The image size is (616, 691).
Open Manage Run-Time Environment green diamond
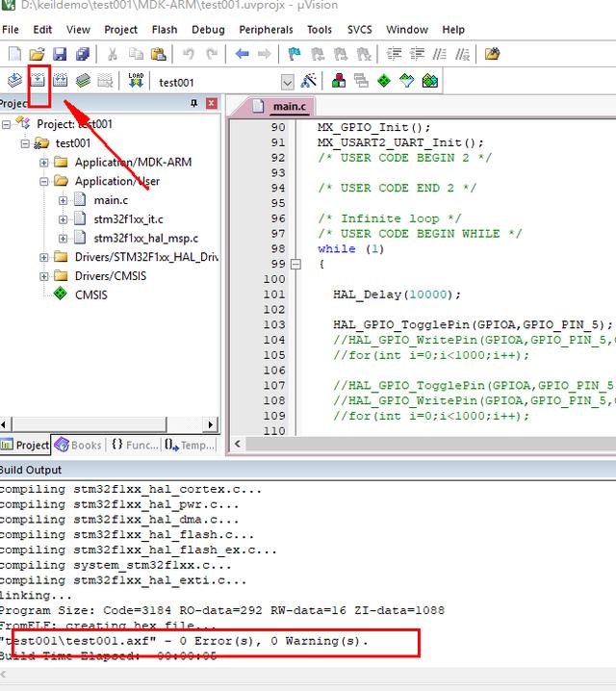point(384,81)
